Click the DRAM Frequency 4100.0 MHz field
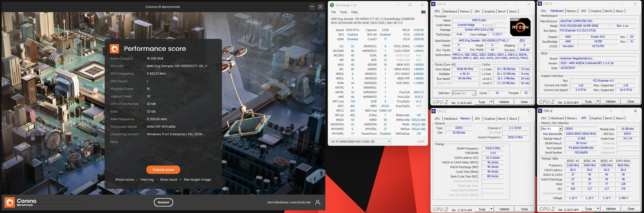Screen dimensions: 644x213 pos(492,148)
